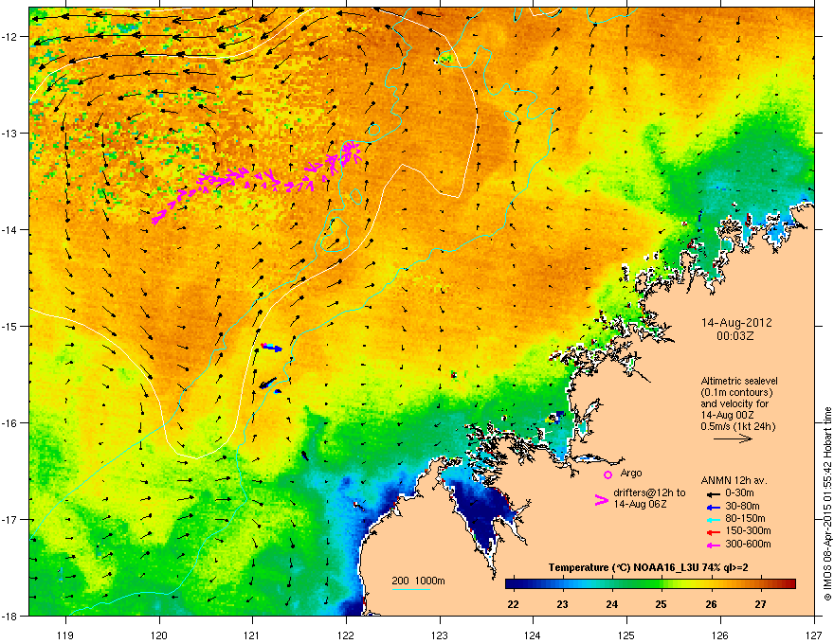Screen dimensions: 834x644
Task: Click the colorbar tick label 22
Action: 513,604
